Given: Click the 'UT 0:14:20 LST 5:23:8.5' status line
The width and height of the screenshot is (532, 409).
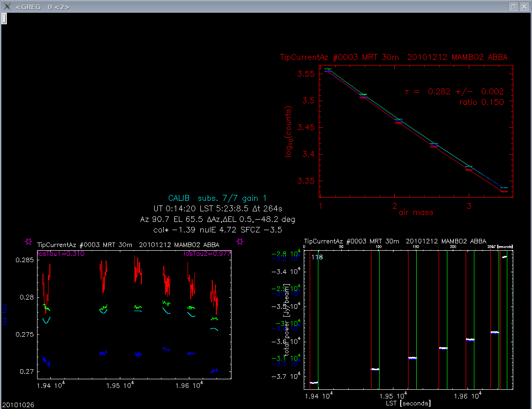Looking at the screenshot, I should coord(217,209).
